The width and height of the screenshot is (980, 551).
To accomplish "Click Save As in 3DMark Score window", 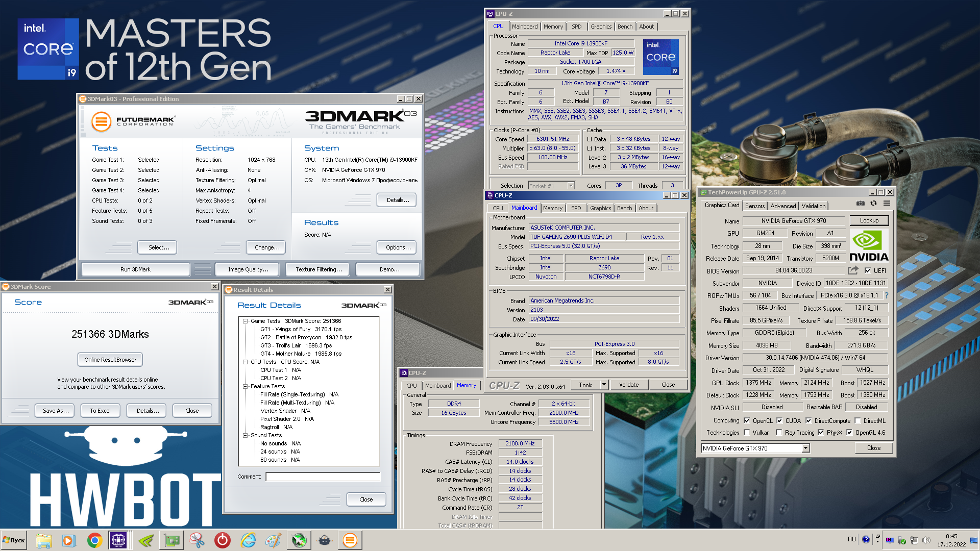I will [x=55, y=411].
